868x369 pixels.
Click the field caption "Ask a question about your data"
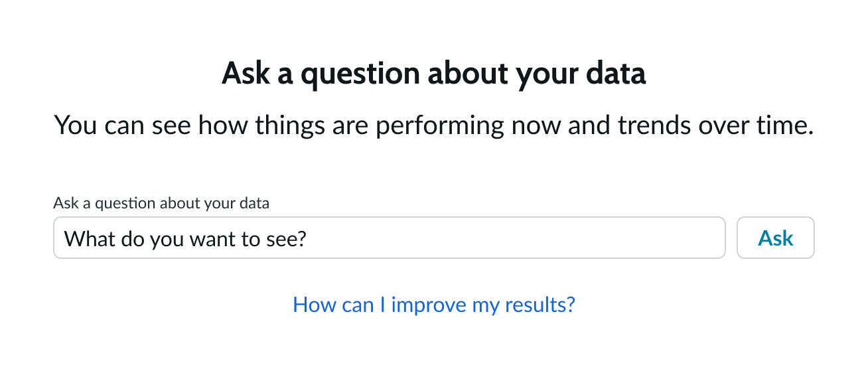161,203
